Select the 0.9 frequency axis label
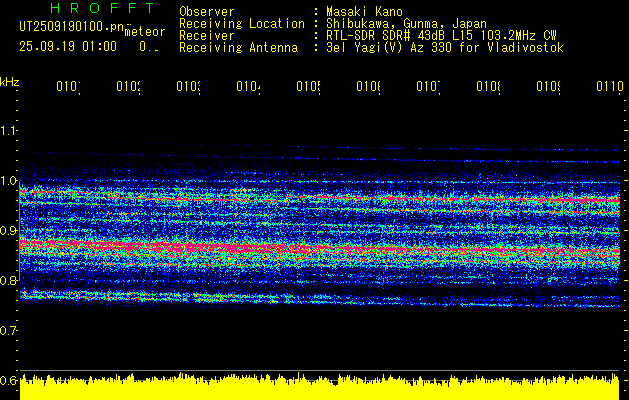The height and width of the screenshot is (400, 629). point(9,231)
